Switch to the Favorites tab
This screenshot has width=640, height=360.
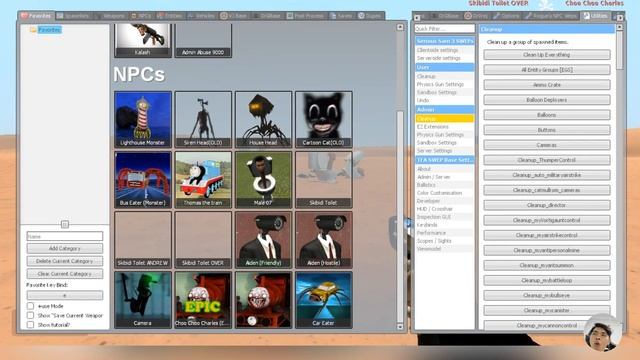pyautogui.click(x=36, y=16)
